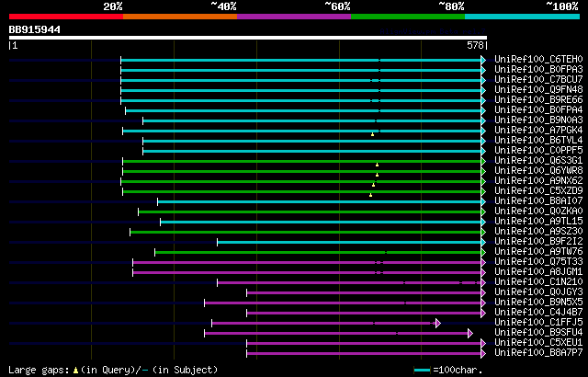Screen dimensions: 588x377
Task: Open the UniRef100_Q0JGY3 hit label
Action: coord(538,292)
